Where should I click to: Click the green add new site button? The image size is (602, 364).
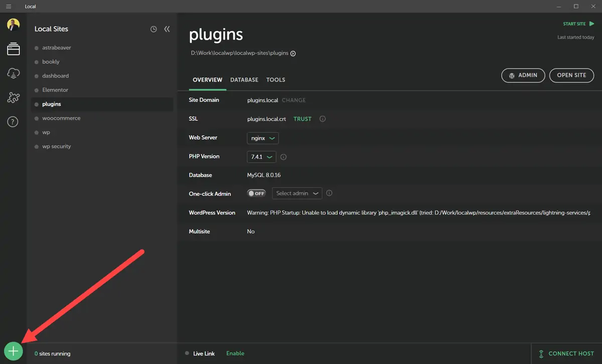tap(14, 351)
